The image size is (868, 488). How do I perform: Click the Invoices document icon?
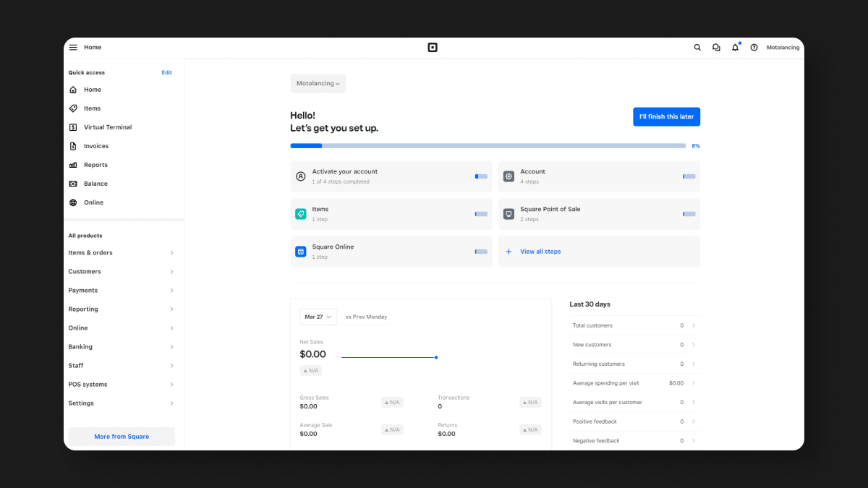coord(73,146)
